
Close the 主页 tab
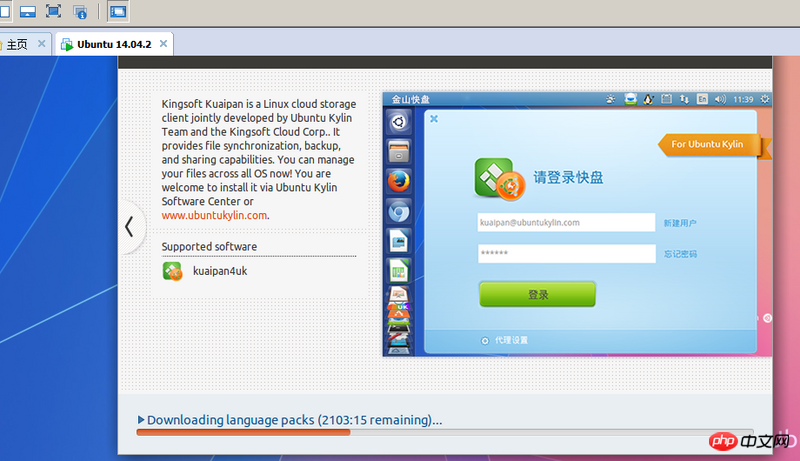[x=41, y=44]
